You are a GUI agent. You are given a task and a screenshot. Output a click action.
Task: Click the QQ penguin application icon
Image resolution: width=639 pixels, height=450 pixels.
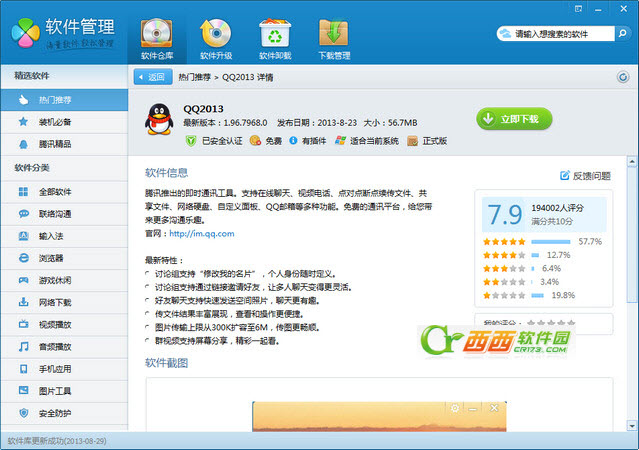tap(159, 119)
